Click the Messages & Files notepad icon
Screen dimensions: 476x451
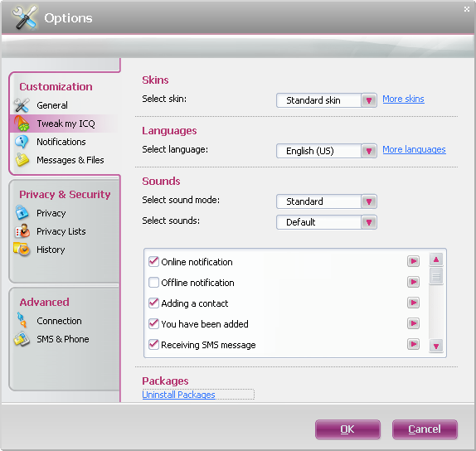(x=22, y=160)
